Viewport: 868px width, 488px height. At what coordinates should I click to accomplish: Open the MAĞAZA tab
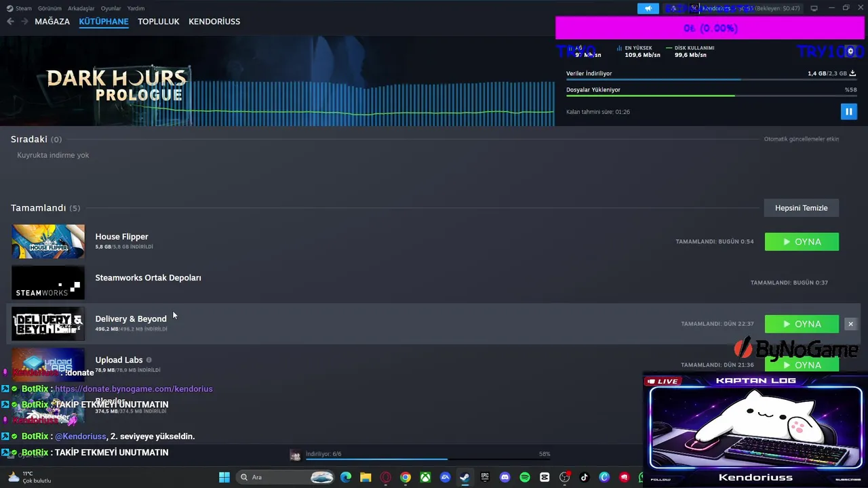tap(52, 22)
